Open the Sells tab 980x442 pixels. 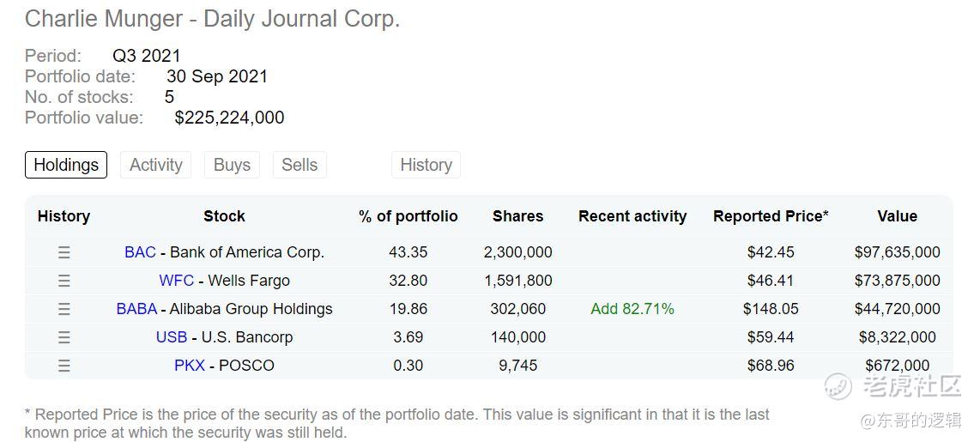click(299, 165)
